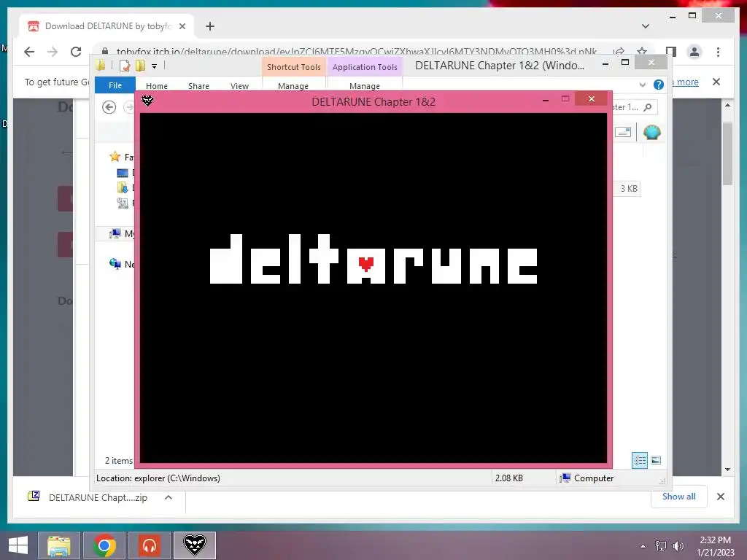Screen dimensions: 747x560
Task: Select the Application Tools contextual tab
Action: 365,67
